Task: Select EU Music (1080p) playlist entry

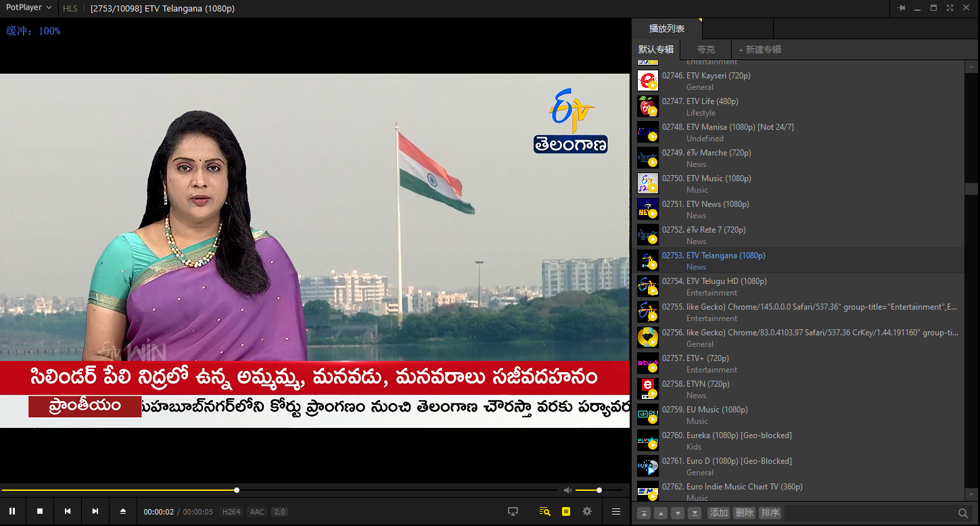Action: (799, 415)
